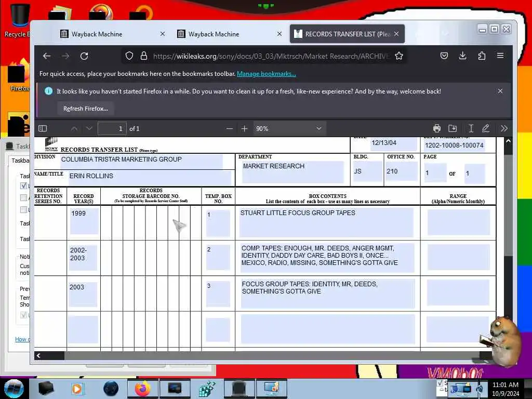Open the Firefox application menu
This screenshot has height=399, width=532.
500,56
